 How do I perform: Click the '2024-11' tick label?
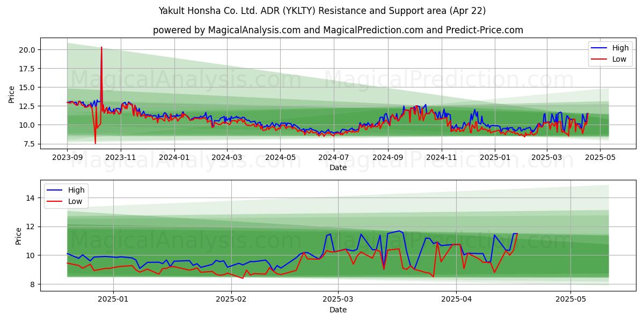(442, 158)
